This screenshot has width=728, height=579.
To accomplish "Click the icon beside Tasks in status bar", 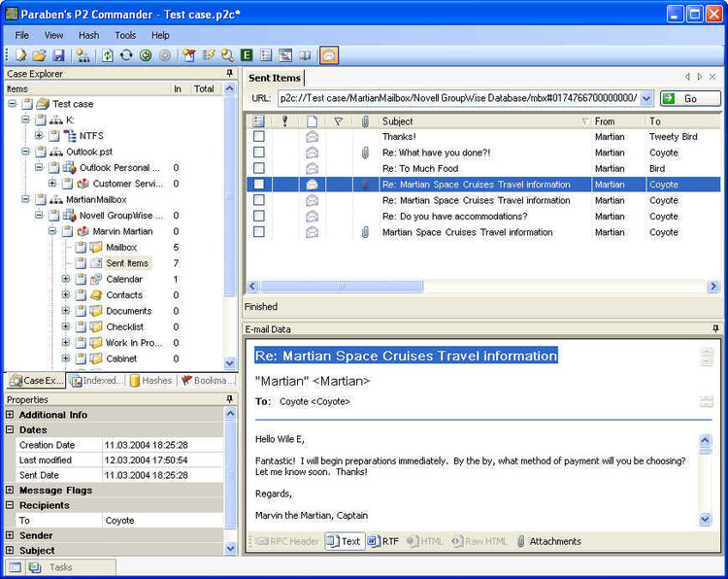I will [x=35, y=567].
